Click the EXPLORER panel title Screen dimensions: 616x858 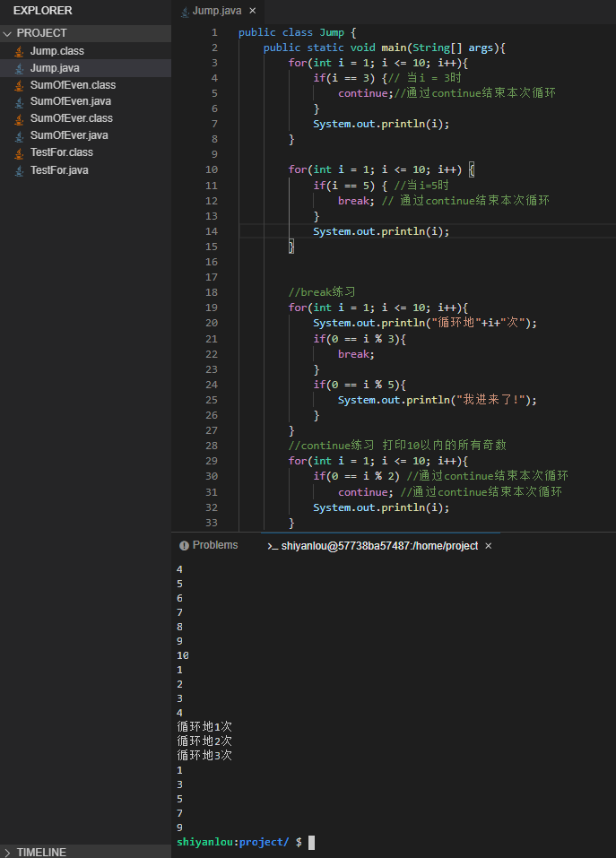pos(43,11)
